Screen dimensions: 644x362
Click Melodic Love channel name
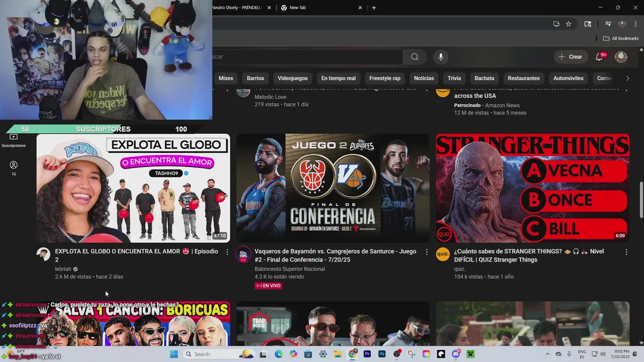coord(270,97)
